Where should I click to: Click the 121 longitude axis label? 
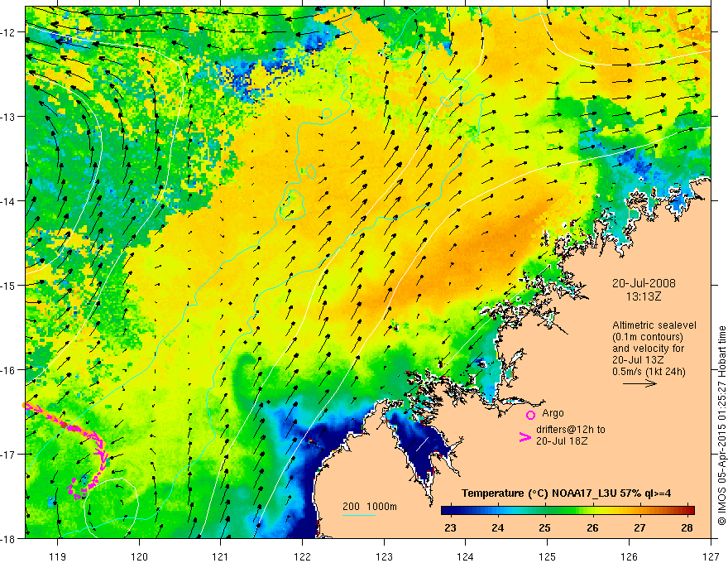click(221, 556)
